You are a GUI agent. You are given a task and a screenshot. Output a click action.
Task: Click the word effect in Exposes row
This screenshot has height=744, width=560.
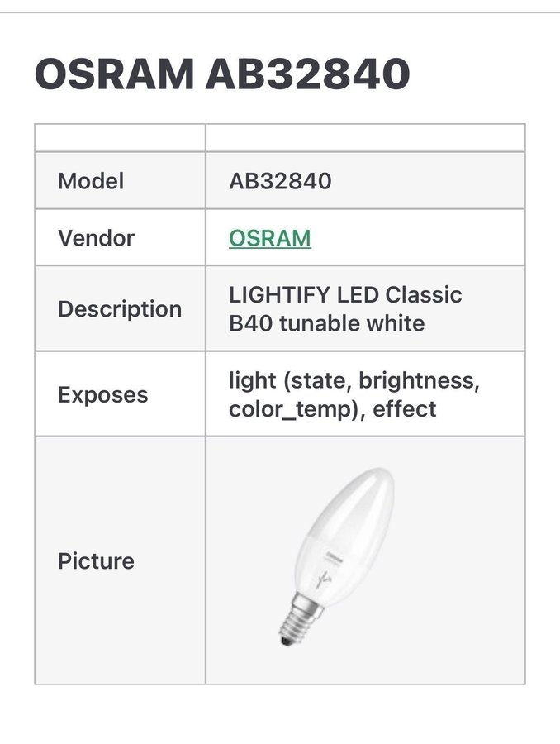click(x=405, y=408)
